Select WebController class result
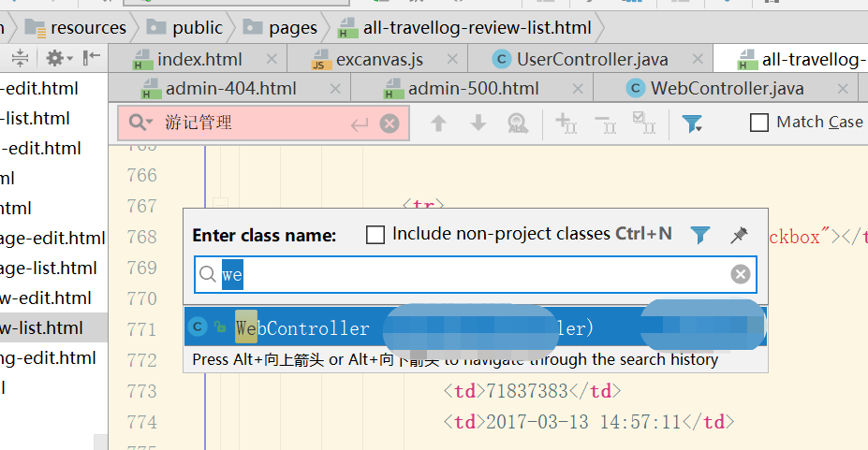 click(x=475, y=327)
